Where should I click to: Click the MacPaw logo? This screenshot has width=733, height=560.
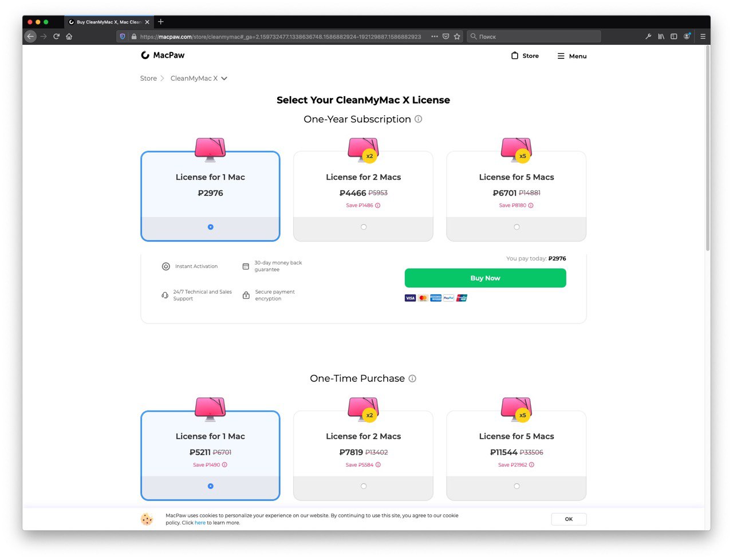163,56
